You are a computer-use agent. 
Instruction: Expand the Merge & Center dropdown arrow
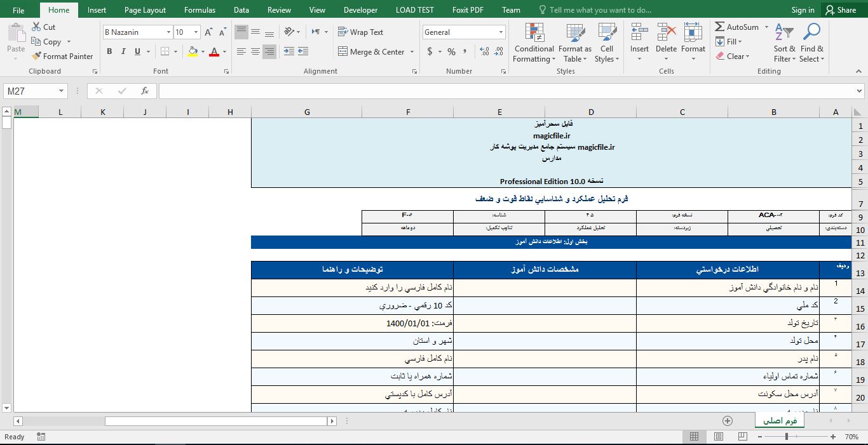pyautogui.click(x=412, y=51)
